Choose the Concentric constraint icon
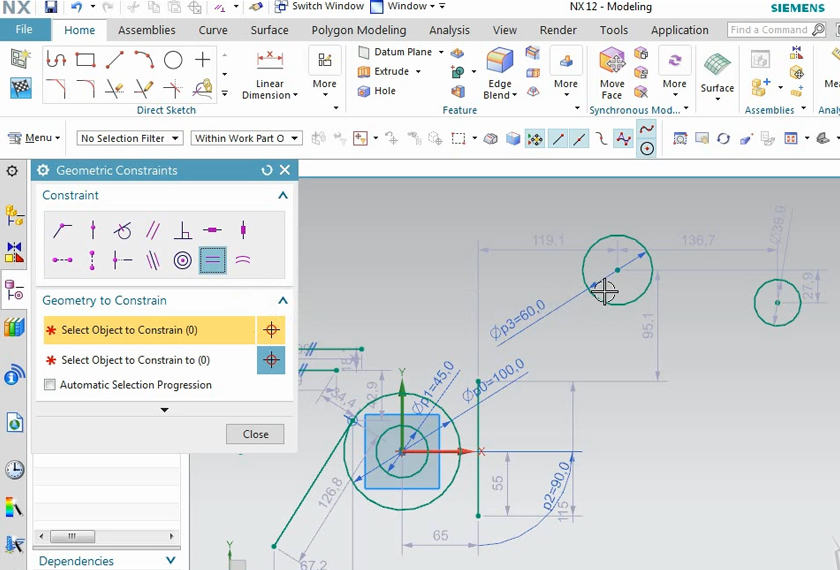 tap(183, 261)
